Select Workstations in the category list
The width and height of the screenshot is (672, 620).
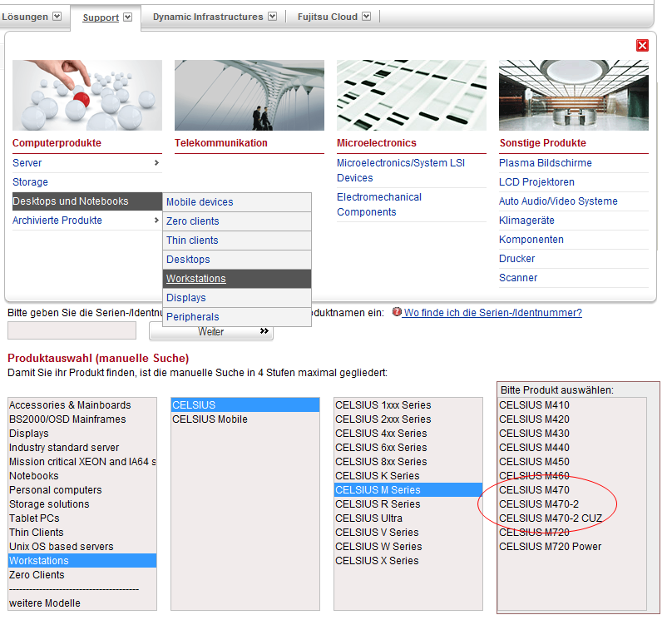[82, 560]
